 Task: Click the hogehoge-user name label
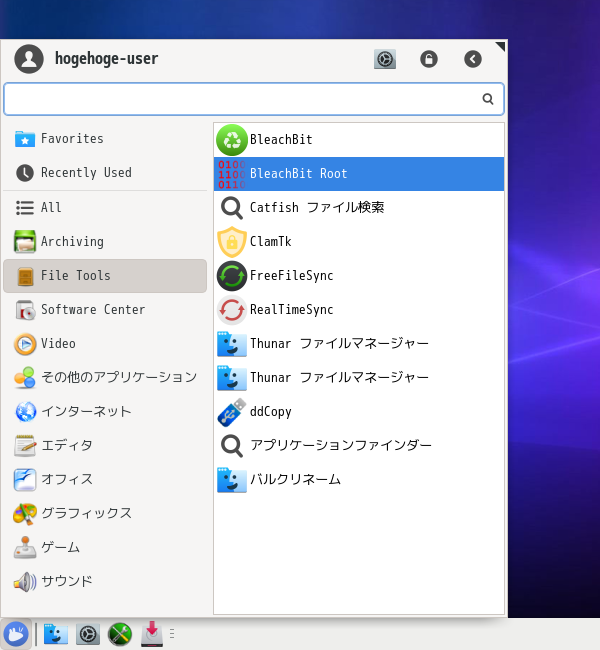pos(107,58)
